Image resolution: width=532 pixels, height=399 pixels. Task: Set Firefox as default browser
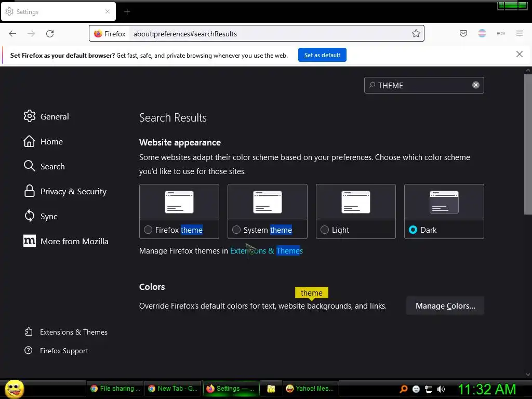(322, 55)
